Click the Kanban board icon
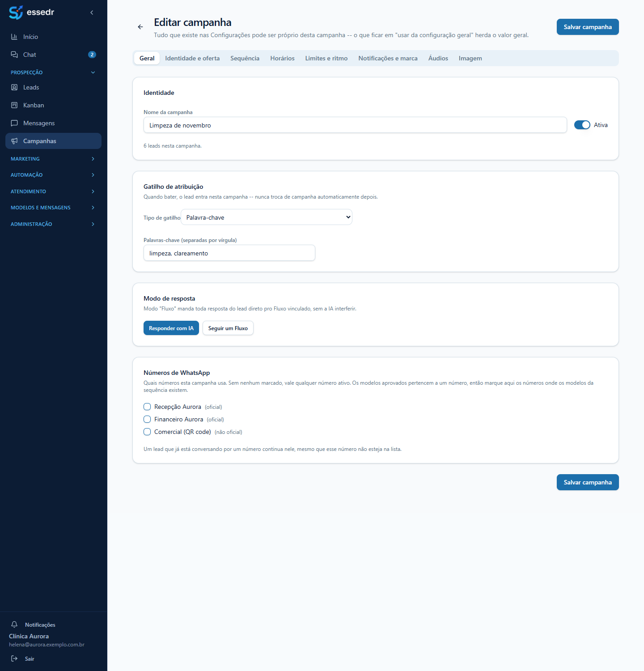This screenshot has height=671, width=644. [14, 105]
